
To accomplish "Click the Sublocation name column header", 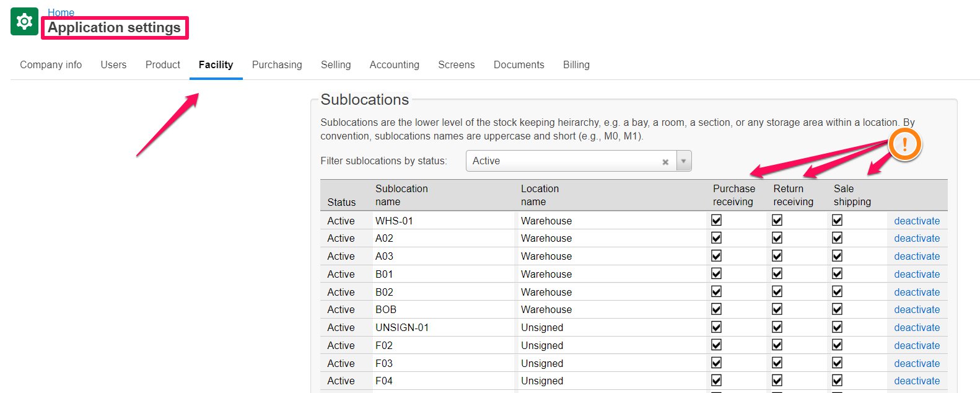I will 401,195.
